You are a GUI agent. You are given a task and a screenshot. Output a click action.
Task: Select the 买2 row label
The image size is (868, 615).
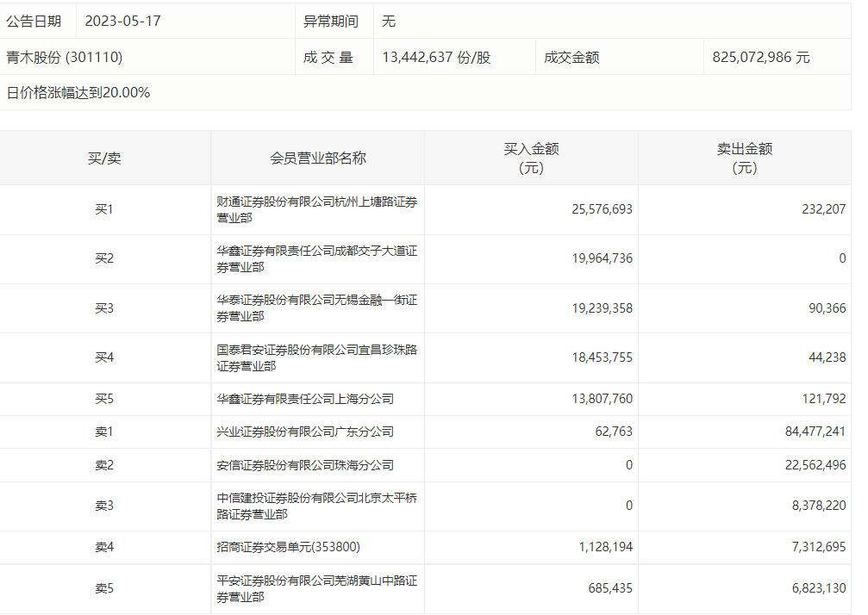(104, 258)
